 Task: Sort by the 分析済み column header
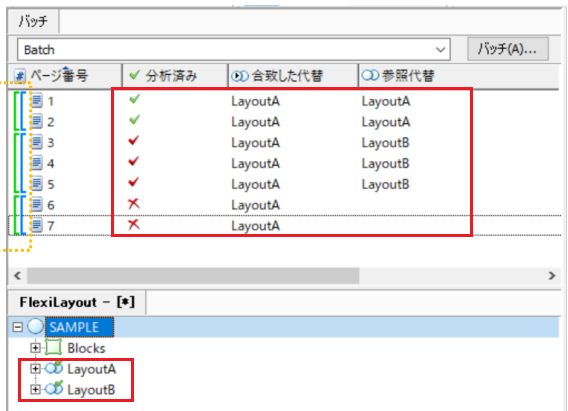click(175, 76)
